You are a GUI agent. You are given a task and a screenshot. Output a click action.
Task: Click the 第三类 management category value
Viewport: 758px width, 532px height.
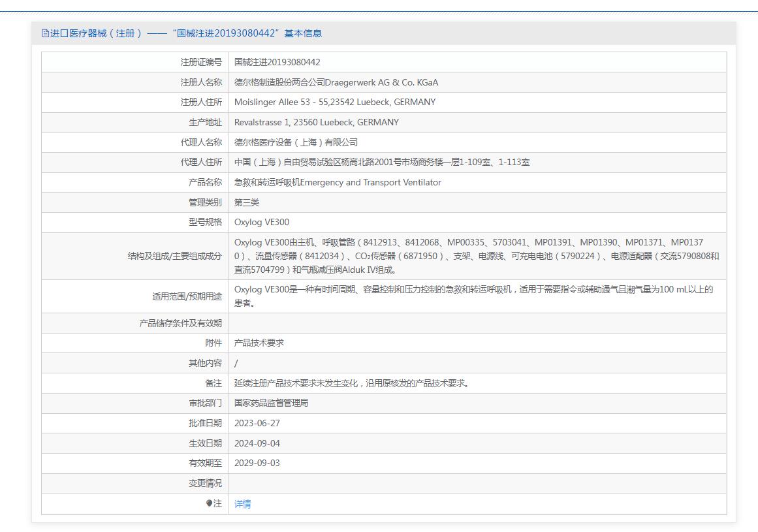tap(247, 202)
